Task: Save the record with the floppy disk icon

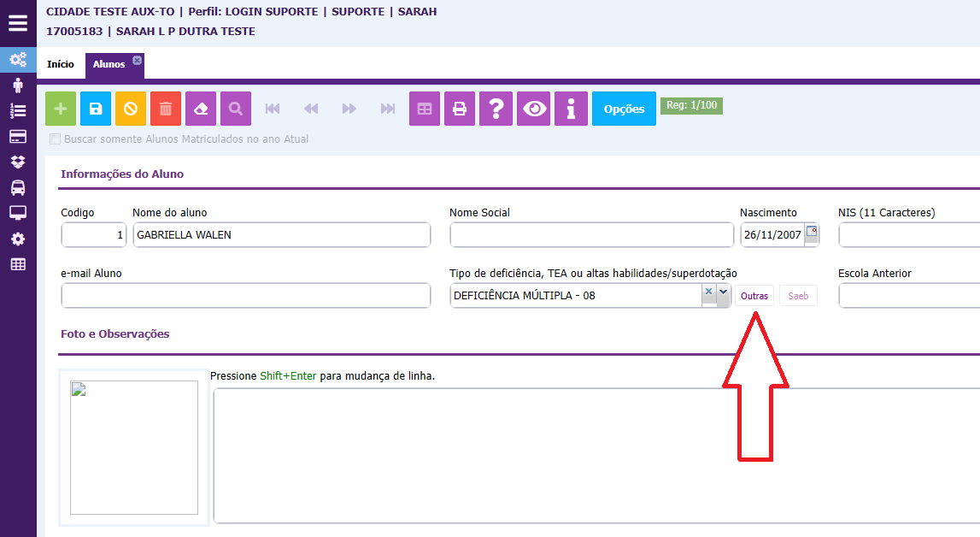Action: (96, 109)
